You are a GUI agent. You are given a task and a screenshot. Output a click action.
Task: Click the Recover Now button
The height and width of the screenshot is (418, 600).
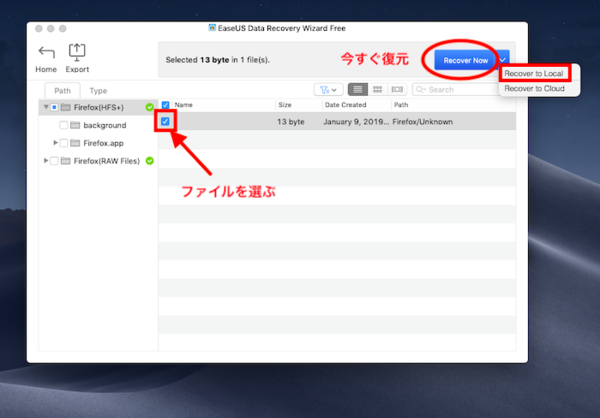pyautogui.click(x=465, y=60)
